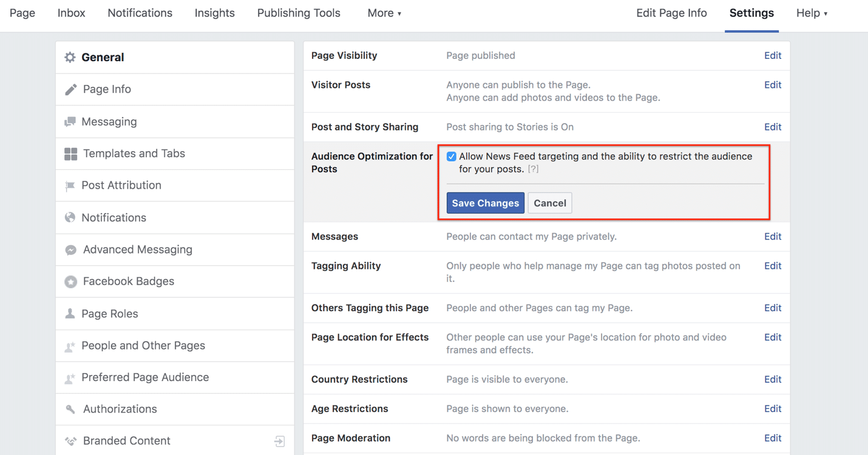Click the Branded Content exit arrow icon
This screenshot has width=868, height=455.
pos(279,441)
